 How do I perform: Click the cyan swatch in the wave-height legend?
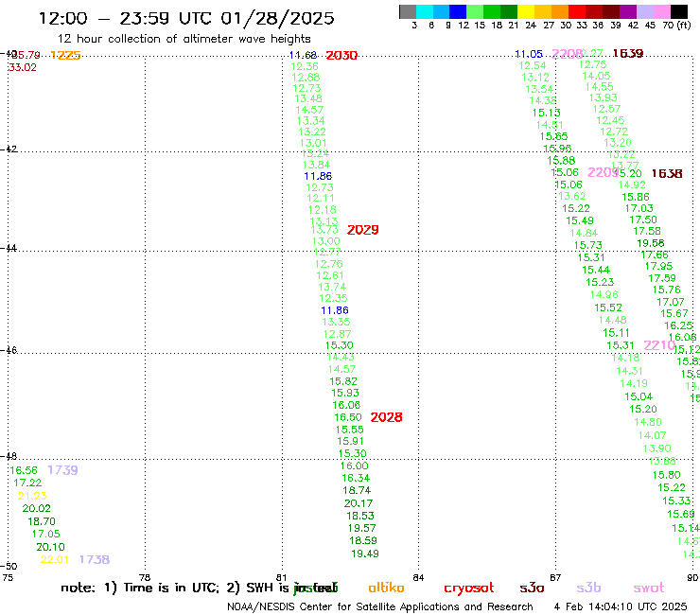pos(425,11)
